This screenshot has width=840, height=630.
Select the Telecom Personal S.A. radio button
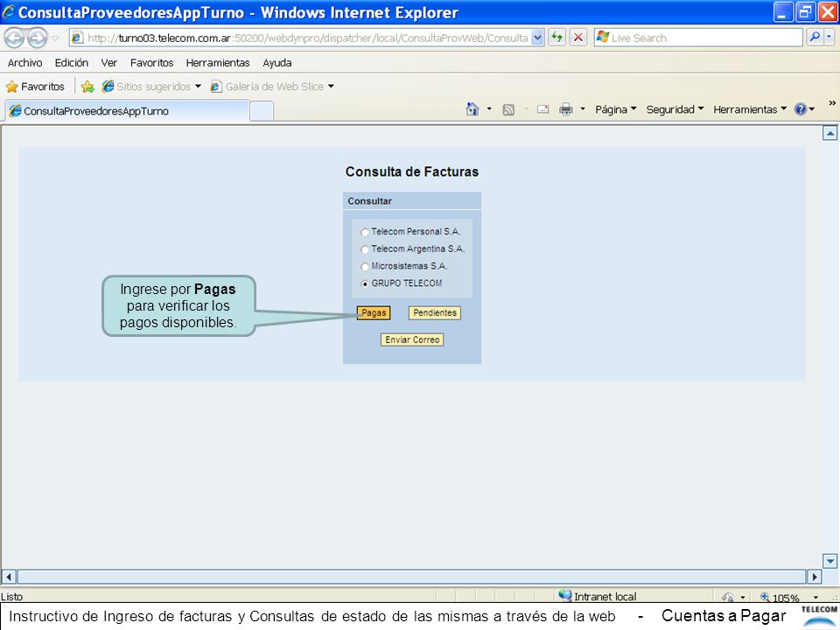pyautogui.click(x=365, y=232)
